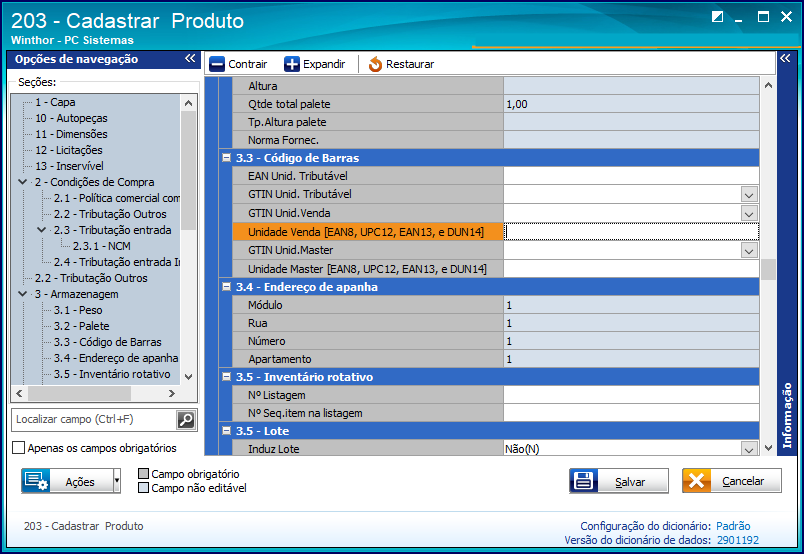Screen dimensions: 804x554
Task: Click the Unidade Venda EAN8 input field
Action: [631, 232]
